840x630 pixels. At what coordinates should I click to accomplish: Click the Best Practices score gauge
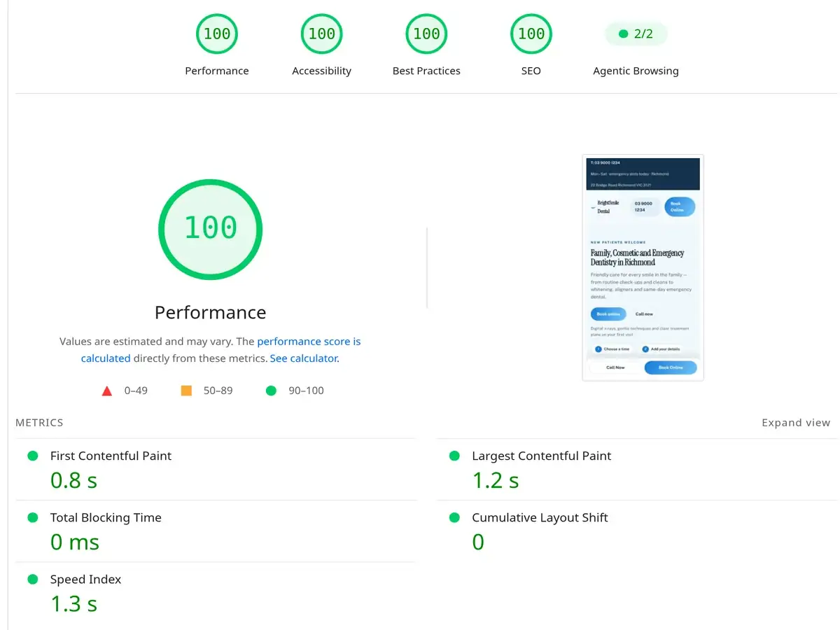(426, 34)
